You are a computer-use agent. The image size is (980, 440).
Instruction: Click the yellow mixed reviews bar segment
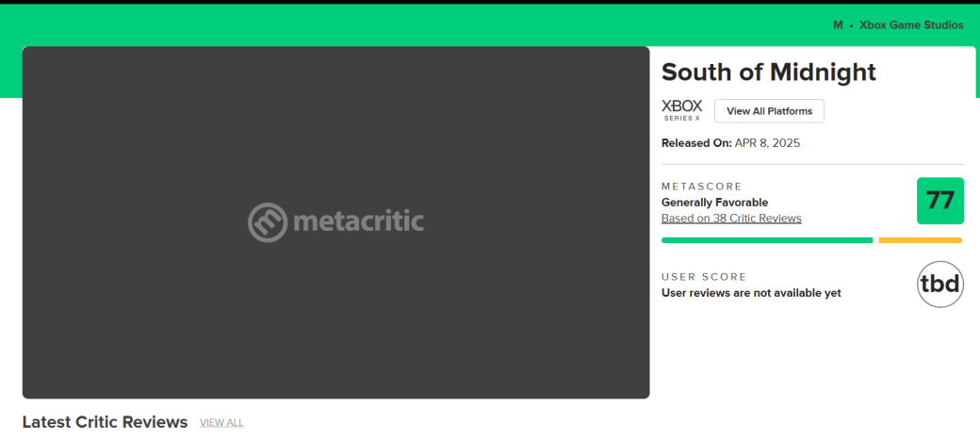point(920,240)
